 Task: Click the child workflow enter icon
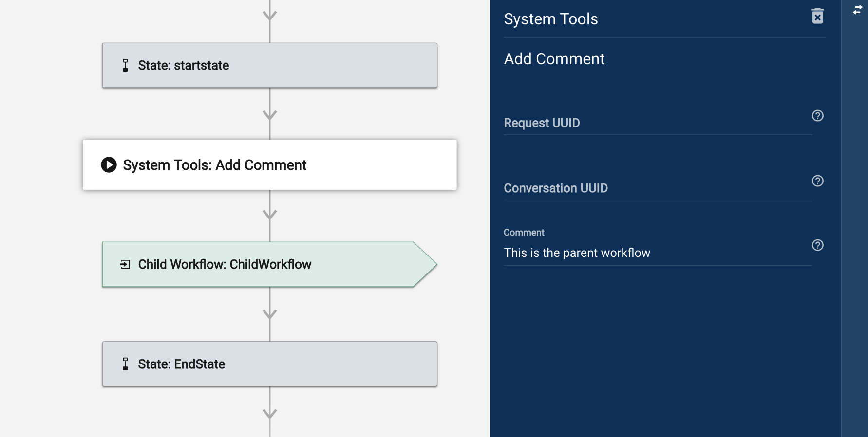click(x=125, y=264)
